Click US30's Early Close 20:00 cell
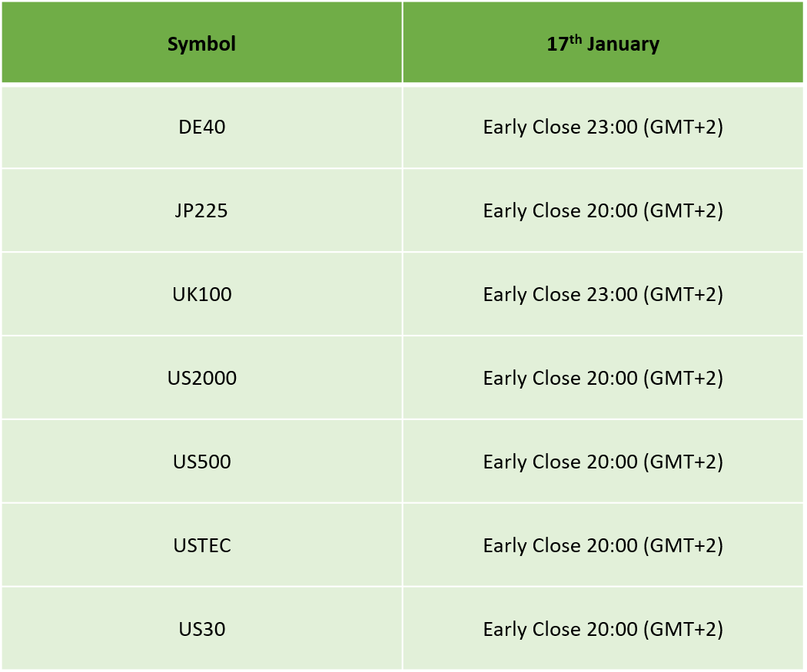 coord(603,629)
